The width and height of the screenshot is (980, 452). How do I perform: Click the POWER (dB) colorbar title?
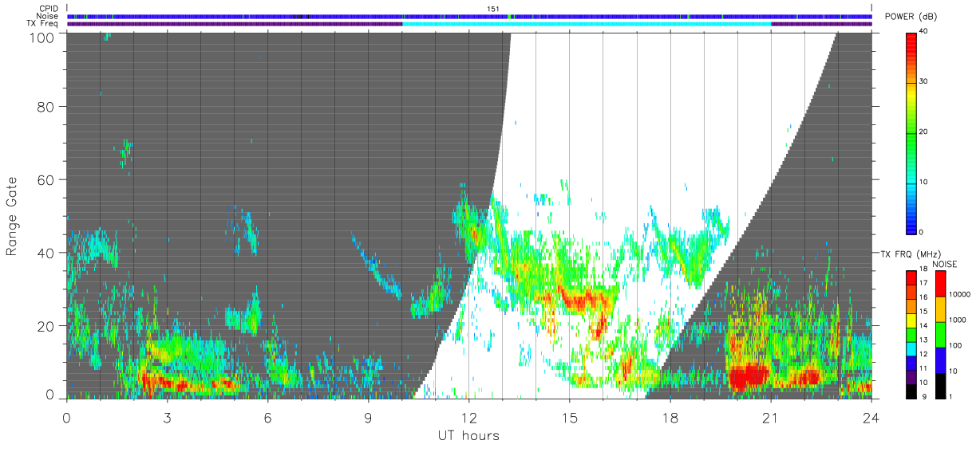[911, 18]
